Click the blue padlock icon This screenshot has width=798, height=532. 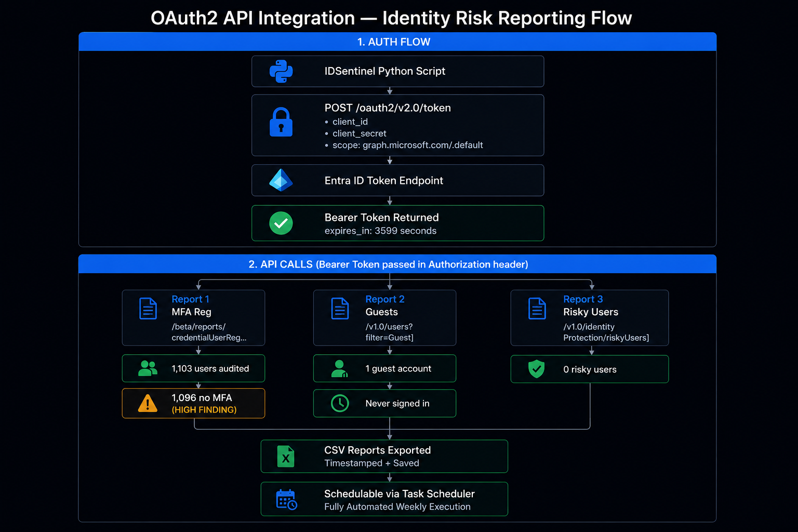click(281, 122)
